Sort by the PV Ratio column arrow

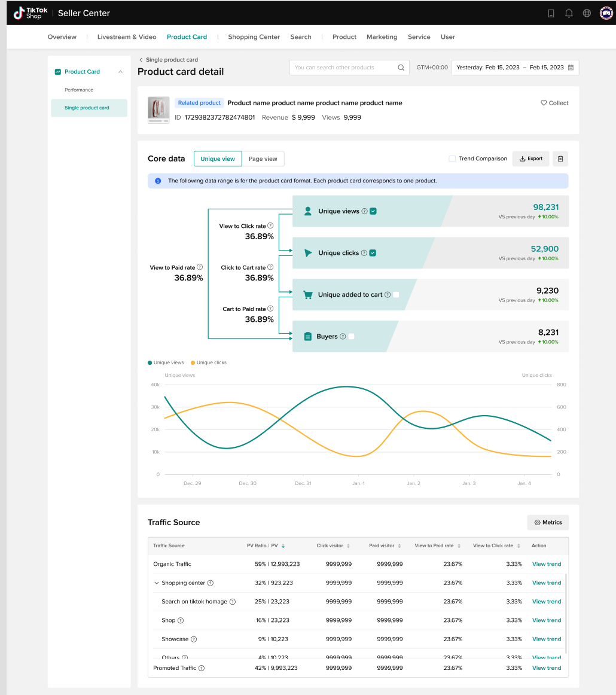click(x=283, y=545)
